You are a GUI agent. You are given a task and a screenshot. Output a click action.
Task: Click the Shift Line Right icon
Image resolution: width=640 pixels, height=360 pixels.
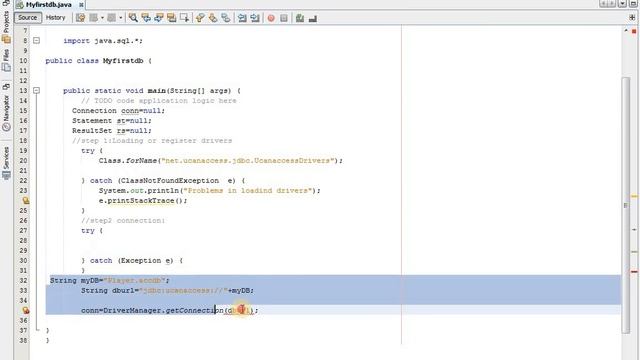pos(255,18)
